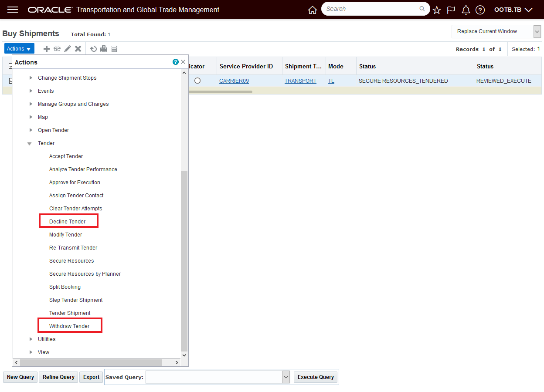Open the Saved Query combo box
Viewport: 544px width, 392px height.
[x=218, y=377]
